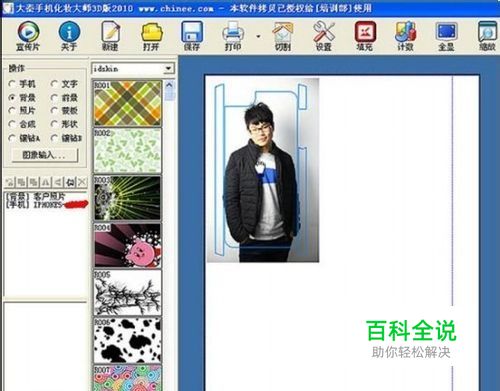The height and width of the screenshot is (391, 500).
Task: Choose the B002 green pattern thumbnail
Action: point(127,151)
